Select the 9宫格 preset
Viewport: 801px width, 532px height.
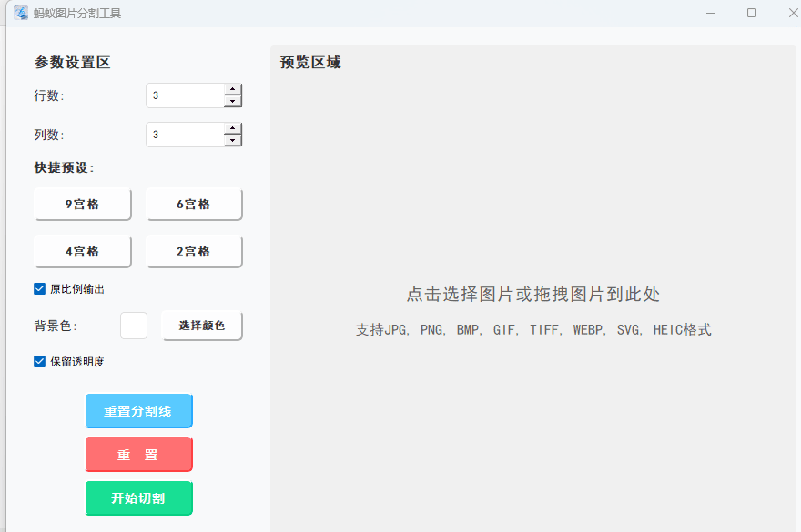(x=83, y=205)
